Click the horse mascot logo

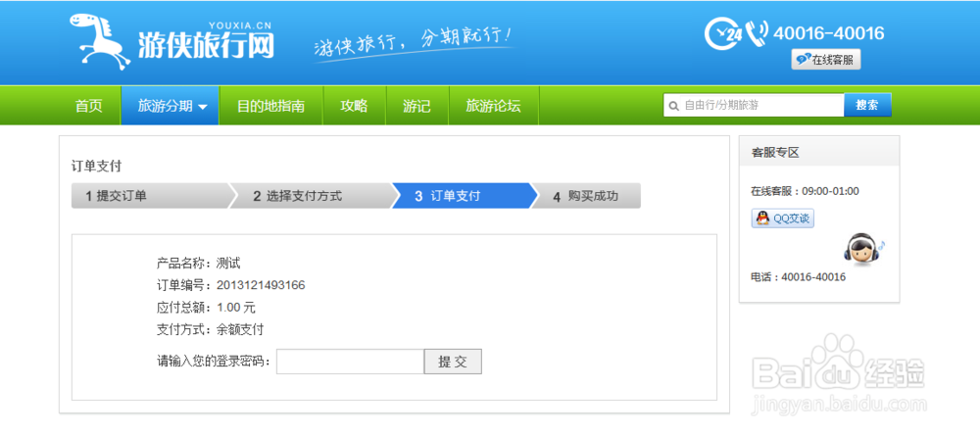[x=99, y=40]
